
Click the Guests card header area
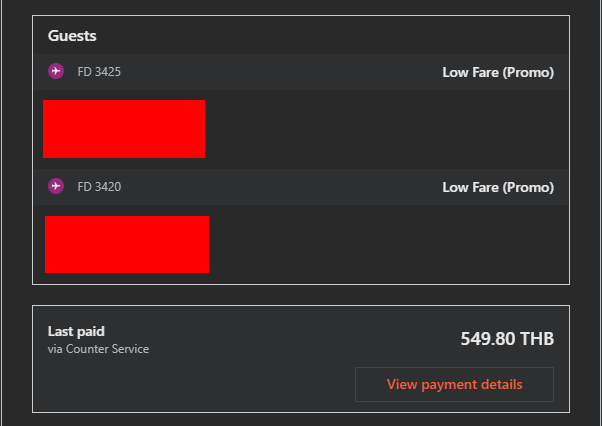point(301,35)
